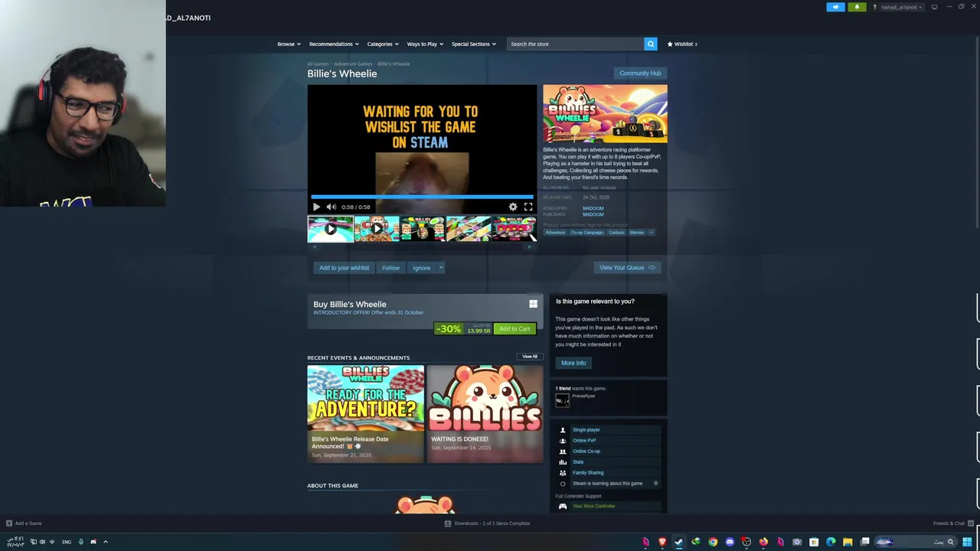
Task: Select the first trailer thumbnail
Action: [x=330, y=229]
